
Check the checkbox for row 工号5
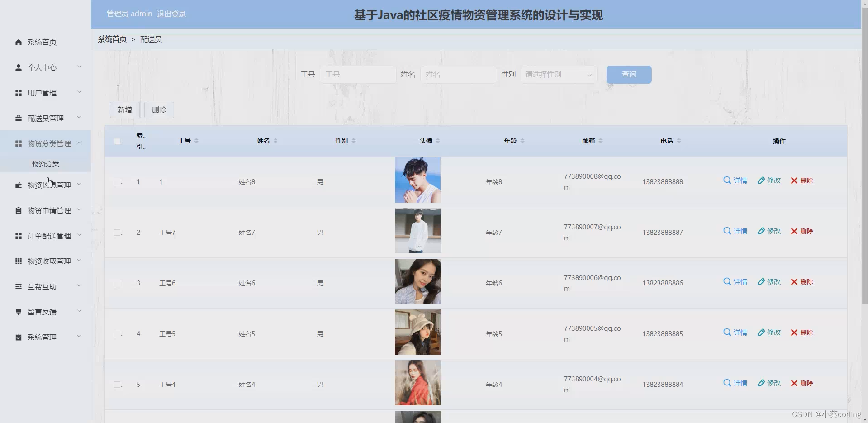(x=117, y=334)
